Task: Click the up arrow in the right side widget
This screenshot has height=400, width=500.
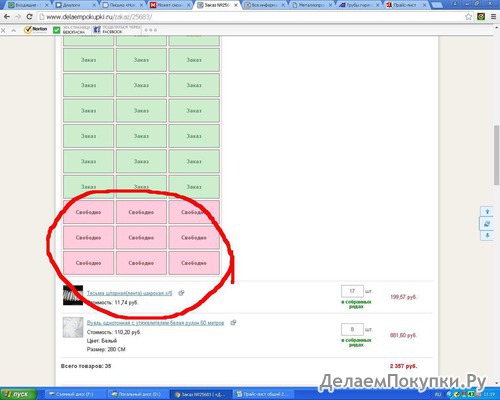Action: [x=487, y=211]
